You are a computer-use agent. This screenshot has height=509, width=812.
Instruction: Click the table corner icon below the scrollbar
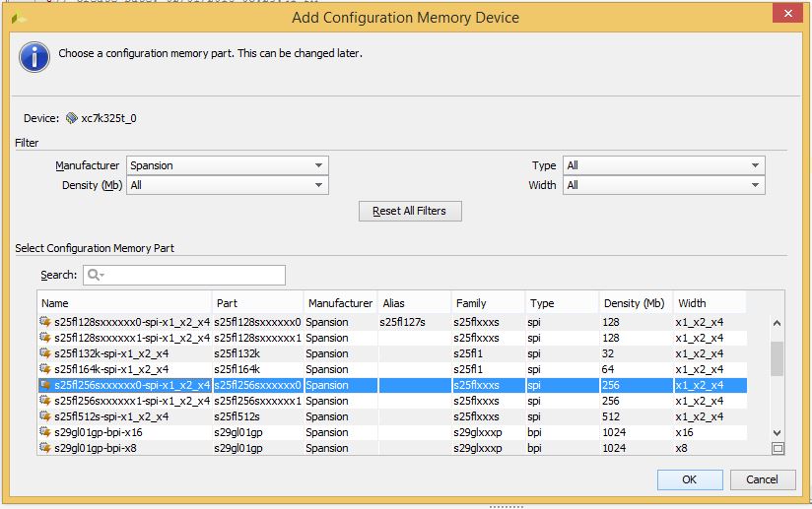tap(778, 449)
